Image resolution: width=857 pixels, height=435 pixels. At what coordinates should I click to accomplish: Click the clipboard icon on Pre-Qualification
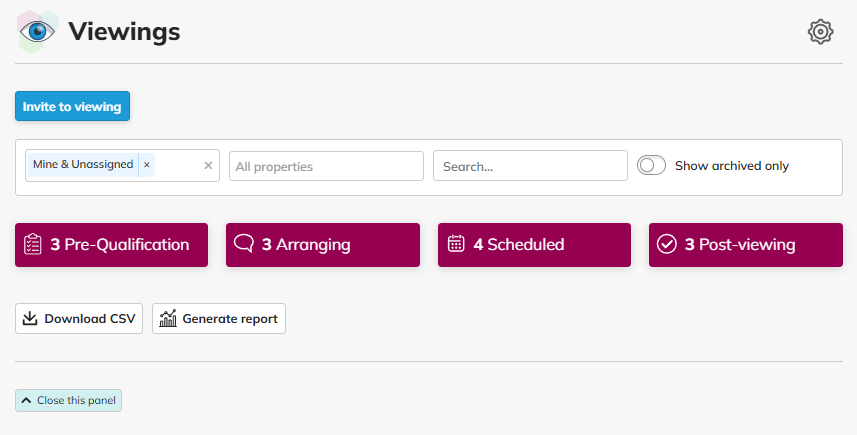34,244
